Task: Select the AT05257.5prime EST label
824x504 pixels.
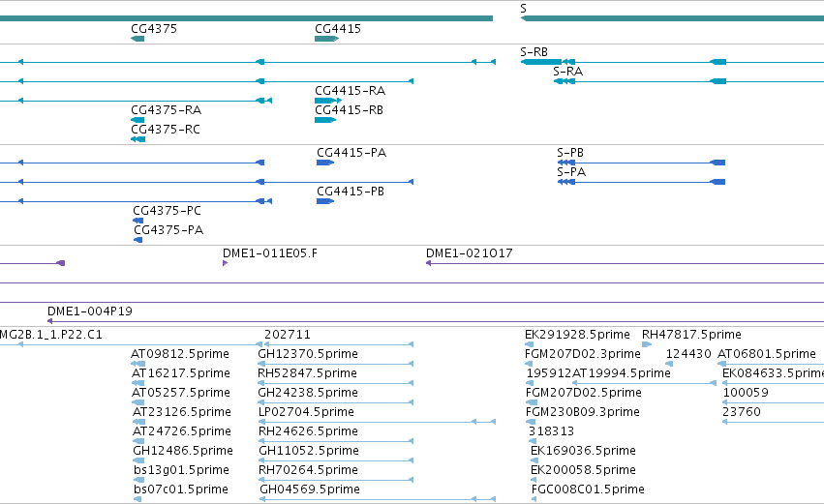Action: 181,393
